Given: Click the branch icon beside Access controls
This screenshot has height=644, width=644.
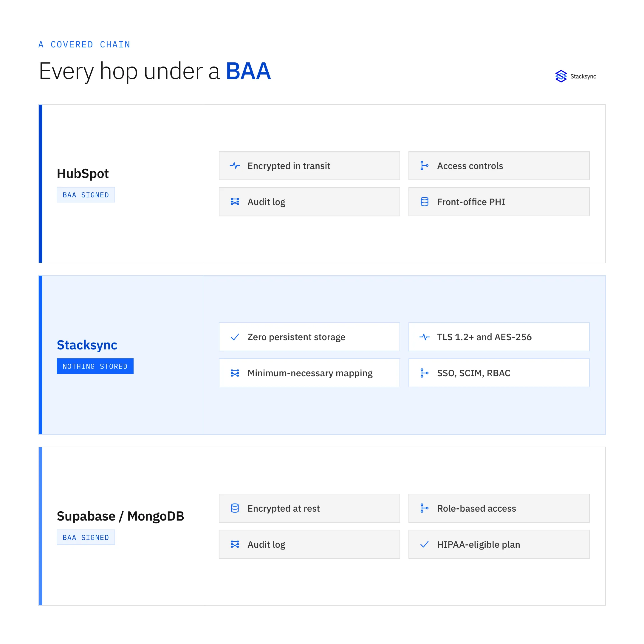Looking at the screenshot, I should [x=424, y=166].
